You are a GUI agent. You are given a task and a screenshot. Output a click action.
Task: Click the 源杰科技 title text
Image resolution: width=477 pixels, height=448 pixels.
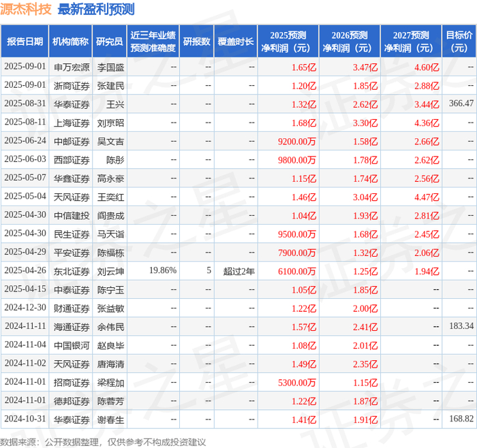click(x=26, y=9)
